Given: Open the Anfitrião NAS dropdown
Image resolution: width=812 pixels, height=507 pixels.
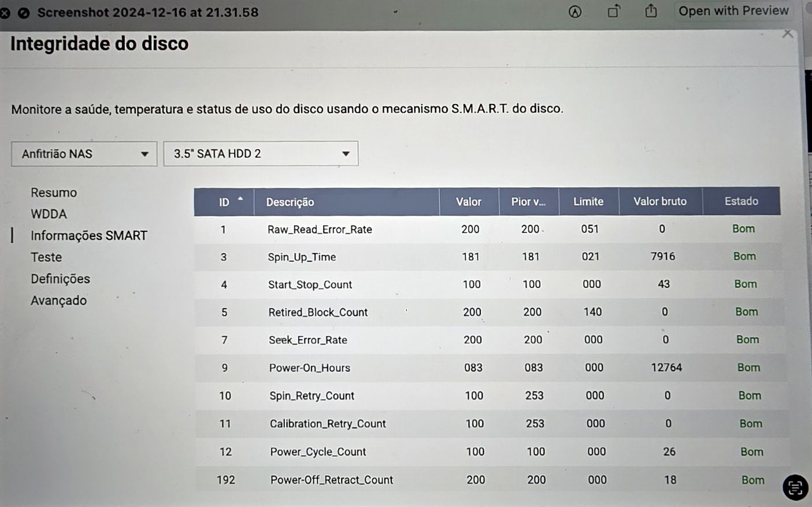Looking at the screenshot, I should pos(84,154).
